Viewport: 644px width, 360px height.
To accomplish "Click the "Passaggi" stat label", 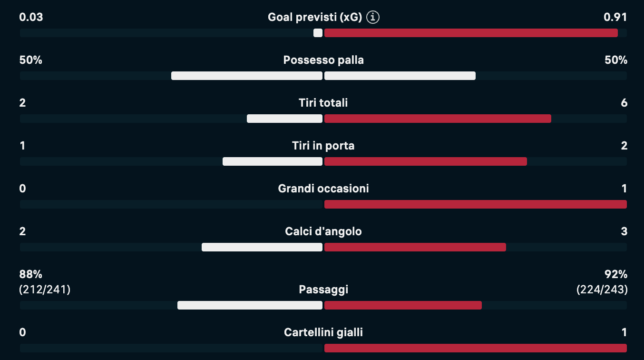I will [x=323, y=290].
